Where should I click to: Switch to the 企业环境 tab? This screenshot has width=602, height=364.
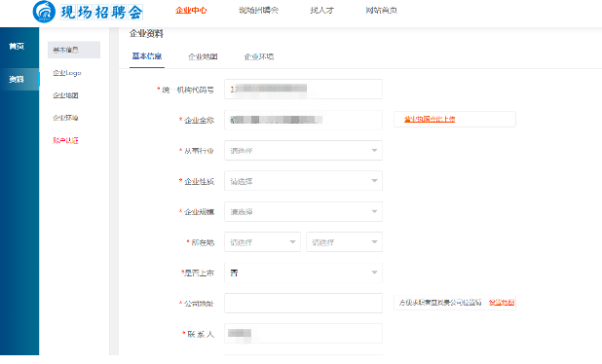[259, 56]
